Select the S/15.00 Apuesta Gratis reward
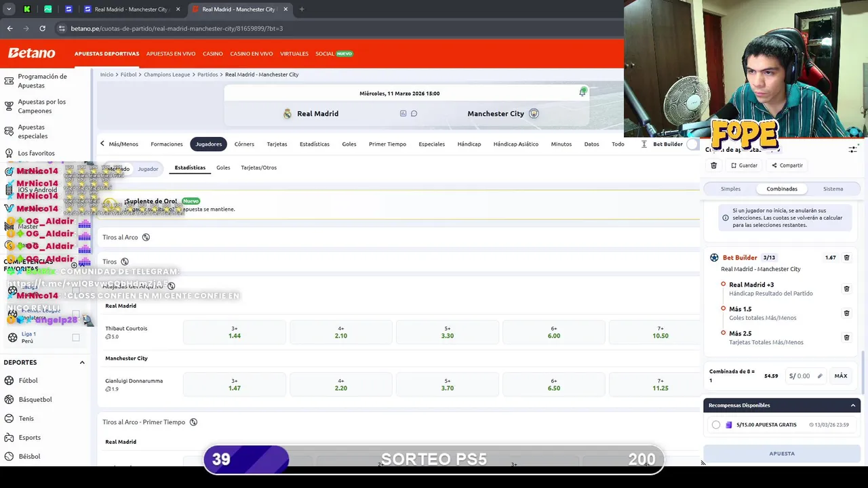 point(716,425)
